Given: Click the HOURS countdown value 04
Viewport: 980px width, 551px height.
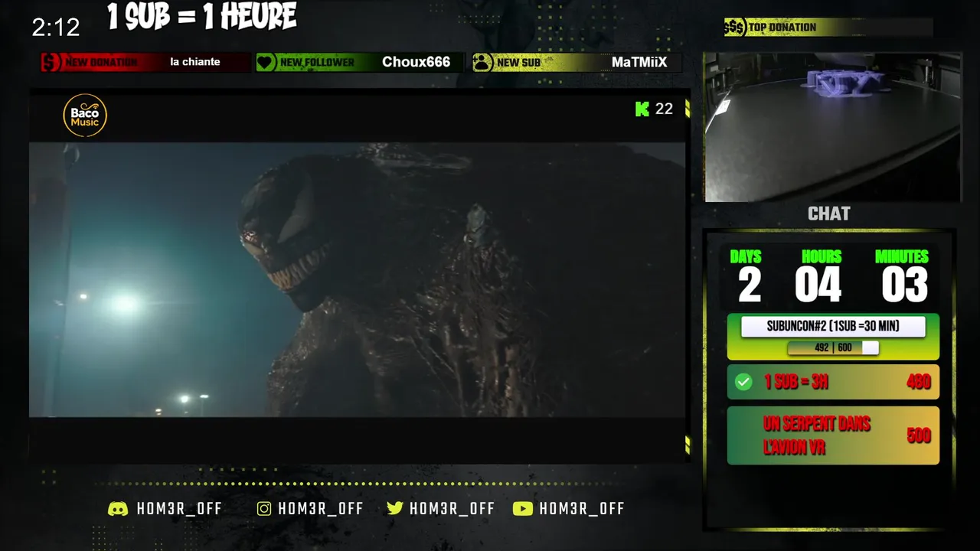Looking at the screenshot, I should pyautogui.click(x=818, y=285).
